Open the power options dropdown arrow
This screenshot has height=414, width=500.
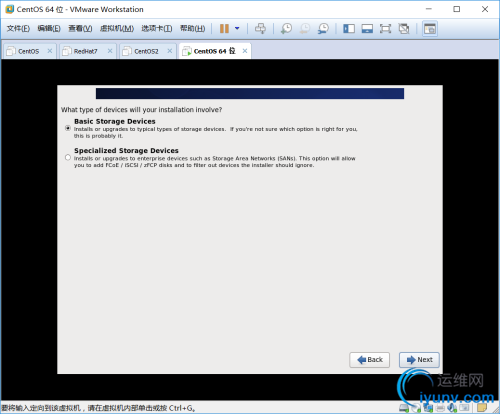[237, 29]
